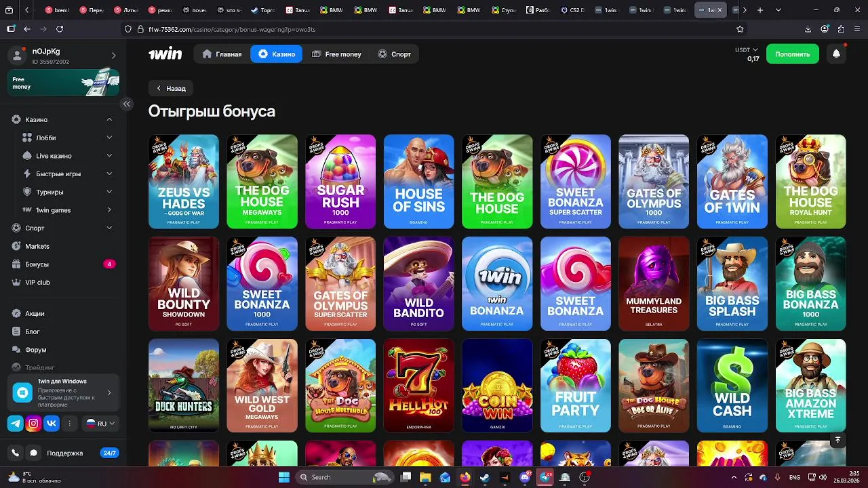Open the notifications bell

tap(836, 54)
